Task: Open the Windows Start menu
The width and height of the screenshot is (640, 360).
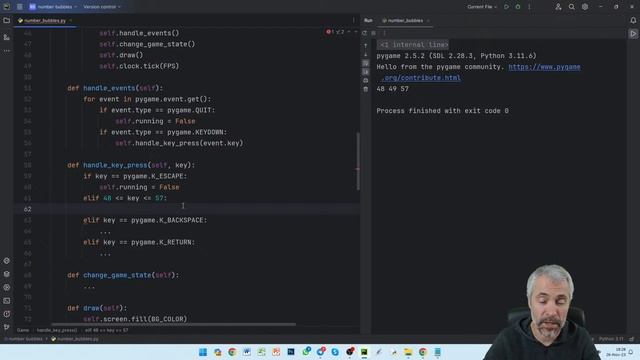Action: [x=203, y=352]
